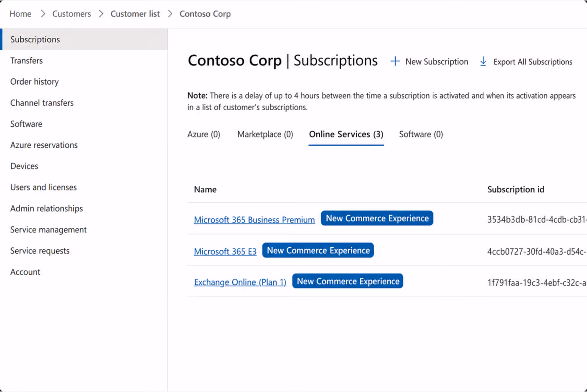Open the Microsoft 365 E3 subscription
Image resolution: width=587 pixels, height=392 pixels.
coord(225,252)
